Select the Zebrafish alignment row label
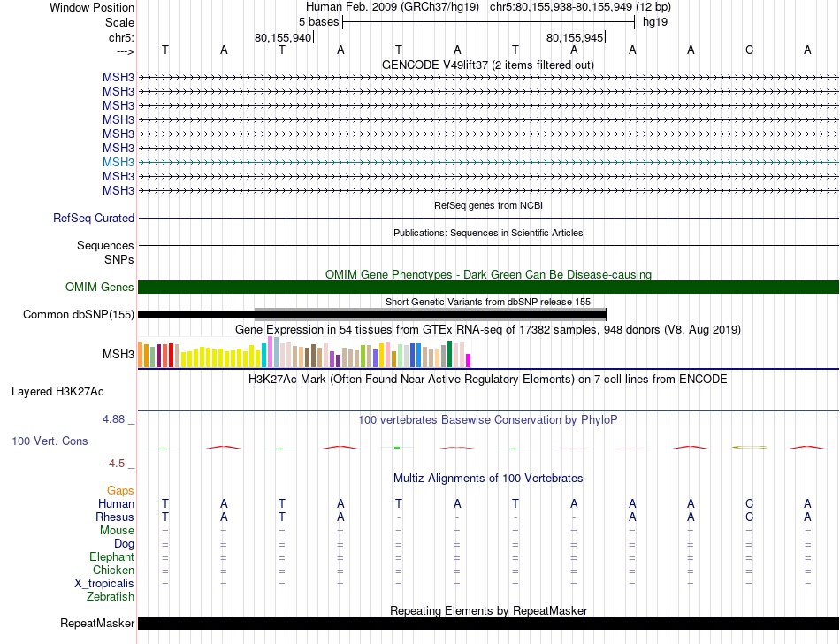Screen dimensions: 840x644 pyautogui.click(x=111, y=596)
